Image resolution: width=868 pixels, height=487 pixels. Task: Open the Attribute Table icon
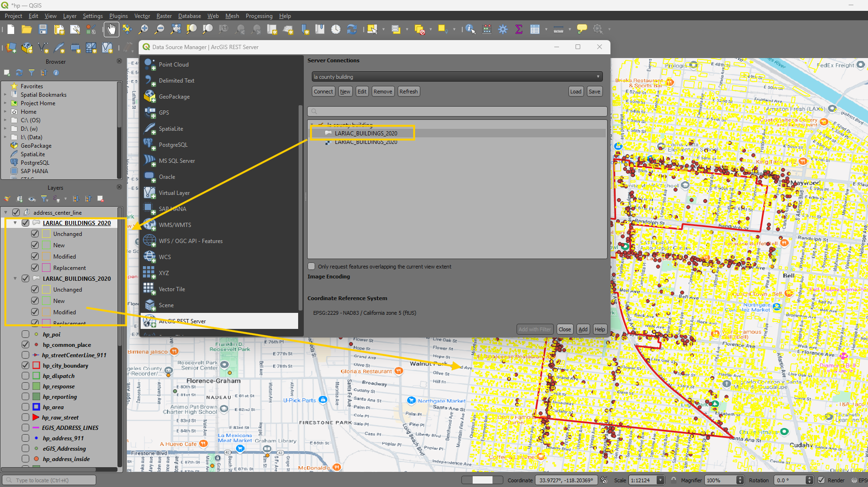(535, 29)
